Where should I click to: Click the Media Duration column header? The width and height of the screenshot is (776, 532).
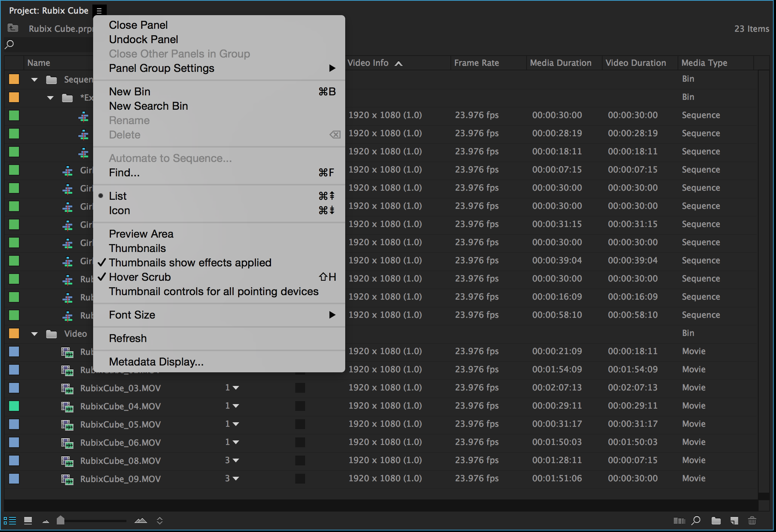click(560, 63)
